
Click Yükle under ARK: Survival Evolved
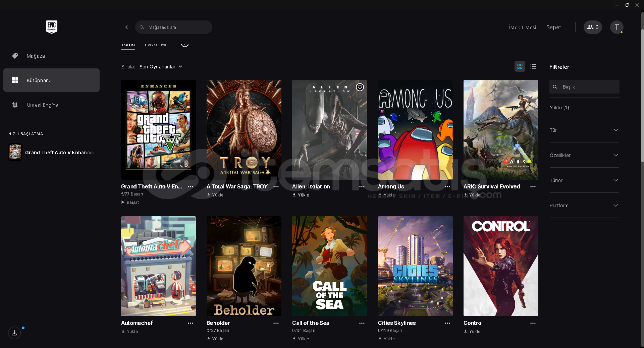[x=472, y=195]
